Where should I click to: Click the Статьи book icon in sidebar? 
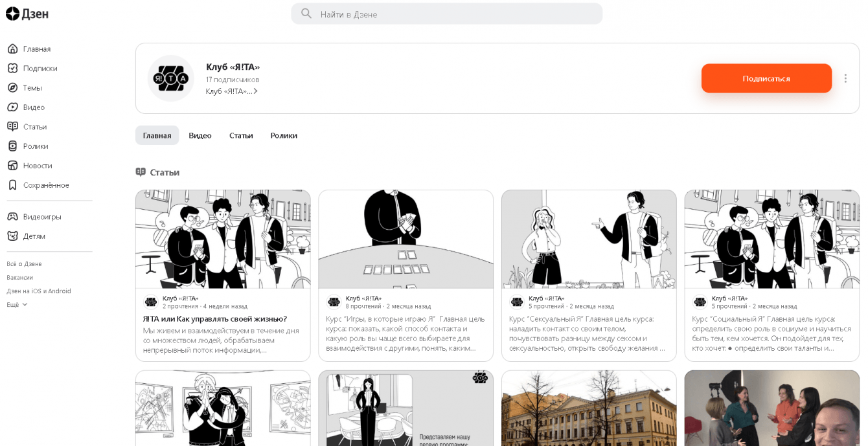coord(12,126)
